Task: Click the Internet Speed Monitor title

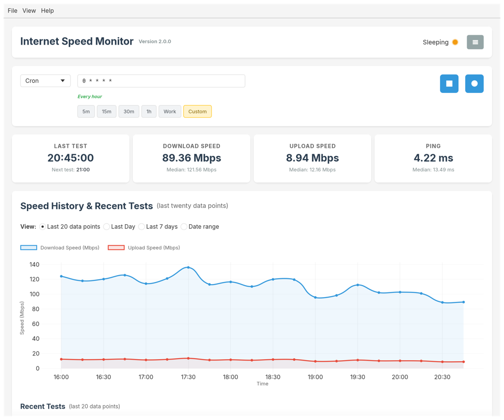Action: click(77, 41)
